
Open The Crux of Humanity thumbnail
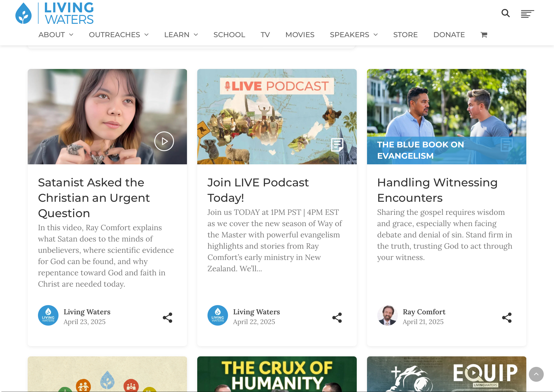coord(277,374)
